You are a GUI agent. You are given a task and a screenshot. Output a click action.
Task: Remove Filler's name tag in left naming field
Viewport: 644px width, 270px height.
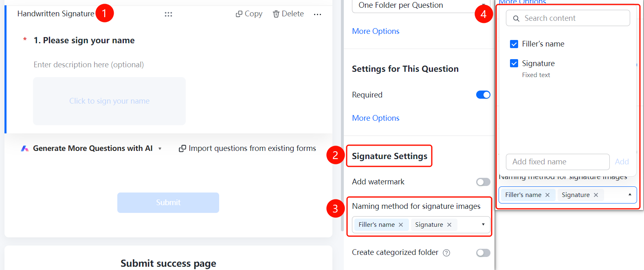point(401,225)
